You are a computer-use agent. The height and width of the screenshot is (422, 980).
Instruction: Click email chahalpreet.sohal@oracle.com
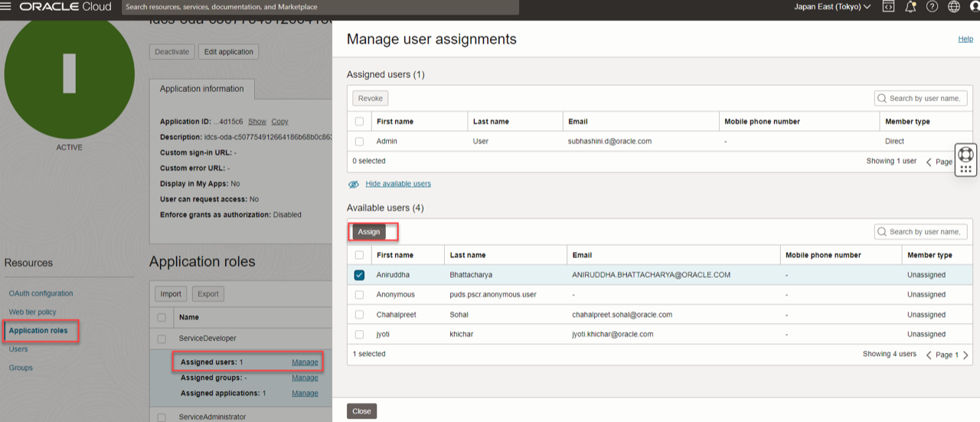(622, 315)
